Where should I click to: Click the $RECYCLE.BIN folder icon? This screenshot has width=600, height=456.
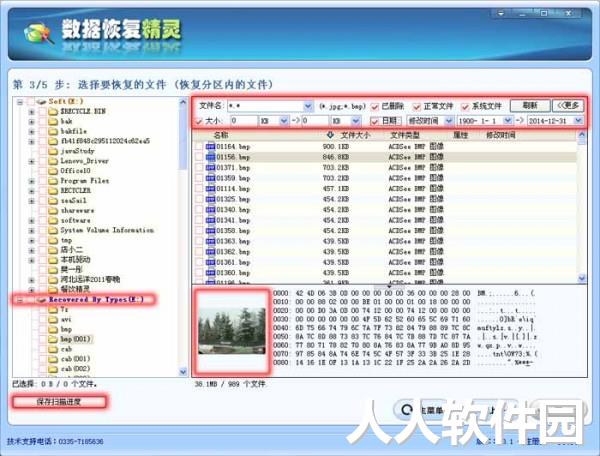coord(53,112)
